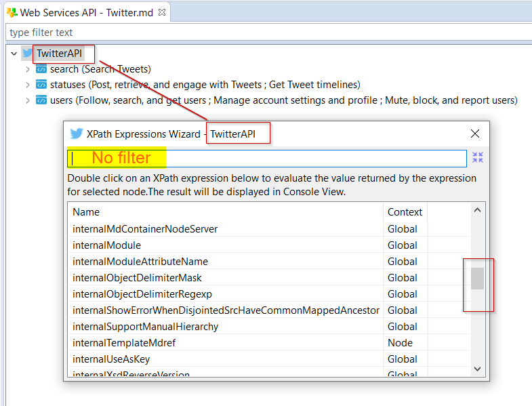The width and height of the screenshot is (532, 406).
Task: Select internalModuleAttributeName row
Action: (269, 262)
